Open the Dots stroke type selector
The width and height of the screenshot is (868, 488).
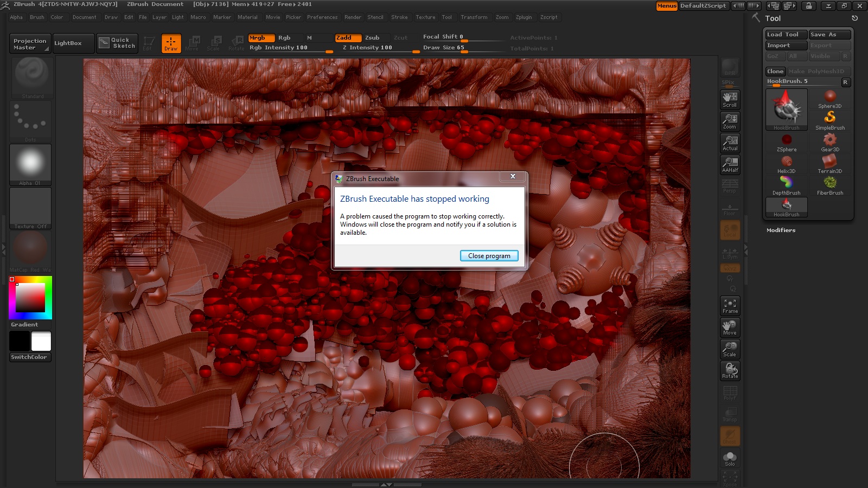(31, 121)
